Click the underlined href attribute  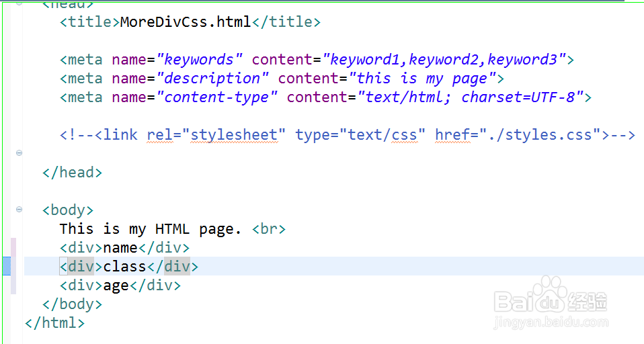click(452, 134)
